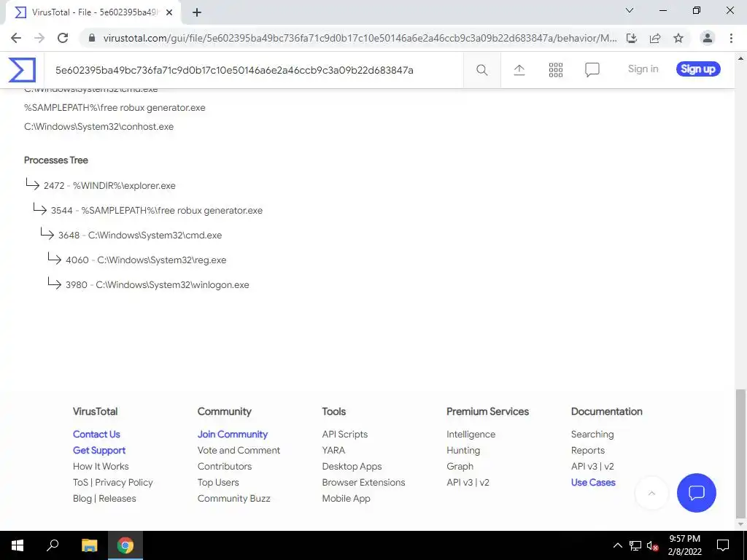This screenshot has width=747, height=560.
Task: Click the share page icon
Action: pos(655,38)
